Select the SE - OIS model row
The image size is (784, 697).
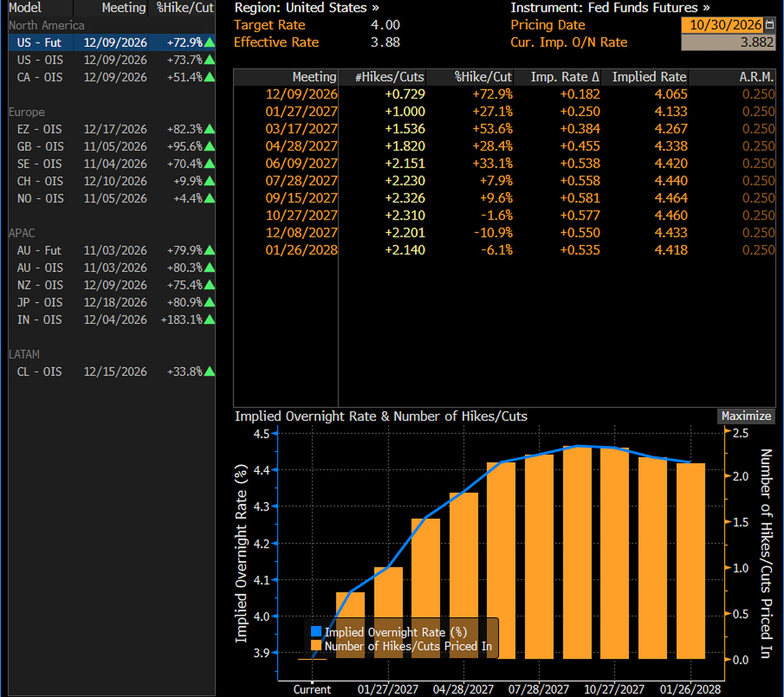coord(111,164)
